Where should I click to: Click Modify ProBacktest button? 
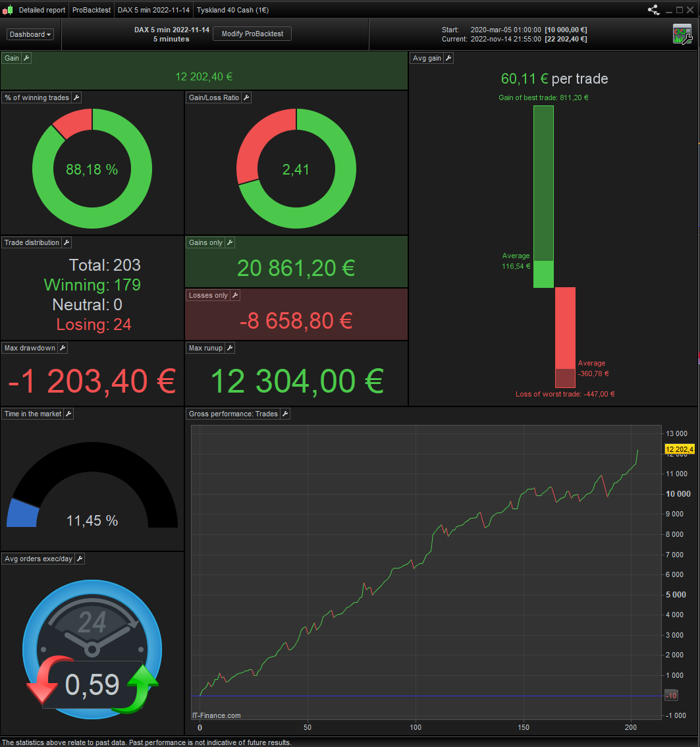pyautogui.click(x=252, y=34)
